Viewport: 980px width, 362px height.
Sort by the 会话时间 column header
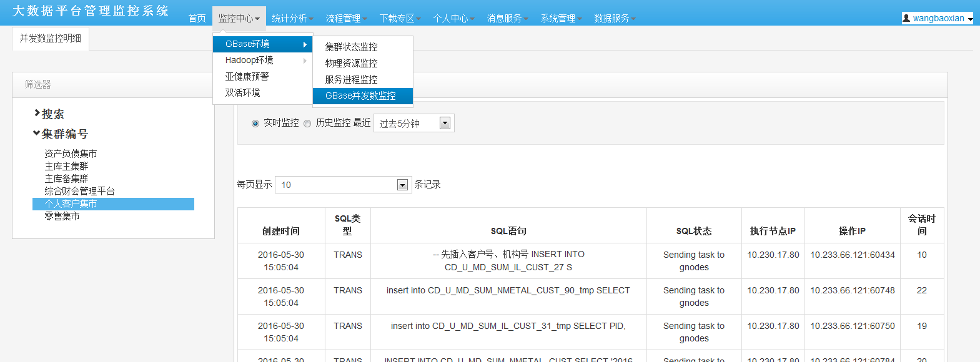click(922, 225)
